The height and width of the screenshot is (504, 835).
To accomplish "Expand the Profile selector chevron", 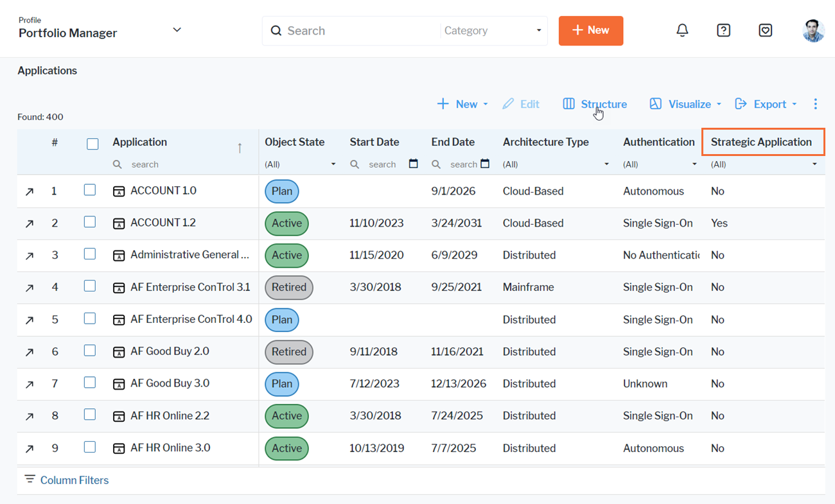I will click(x=177, y=30).
